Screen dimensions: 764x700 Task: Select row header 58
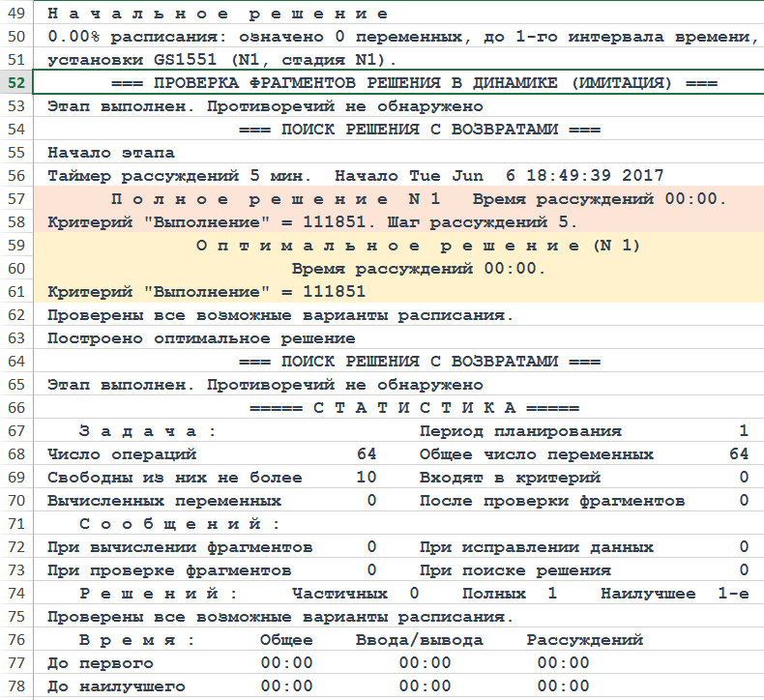click(x=16, y=222)
